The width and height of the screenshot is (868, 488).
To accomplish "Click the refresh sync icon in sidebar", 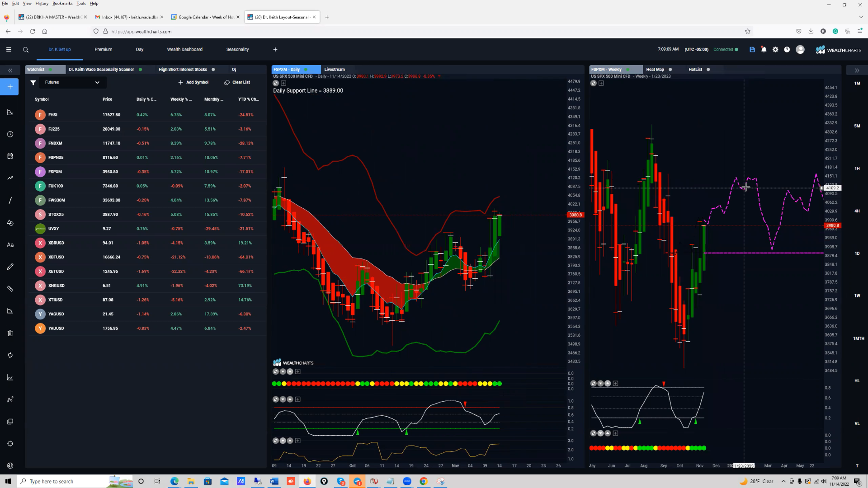I will [10, 355].
